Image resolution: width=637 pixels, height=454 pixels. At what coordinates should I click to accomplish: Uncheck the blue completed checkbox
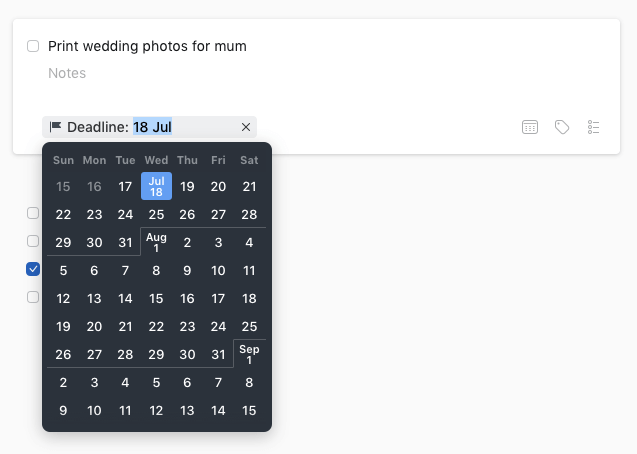point(33,269)
